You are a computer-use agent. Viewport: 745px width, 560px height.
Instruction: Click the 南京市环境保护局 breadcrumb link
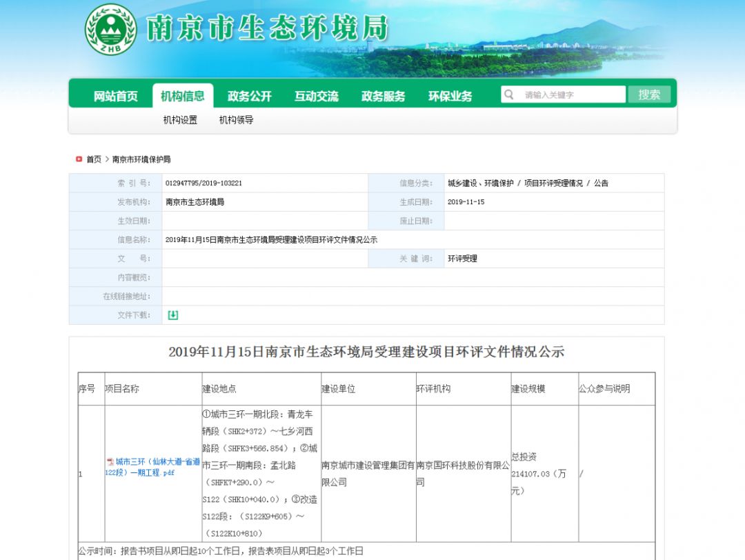coord(141,159)
